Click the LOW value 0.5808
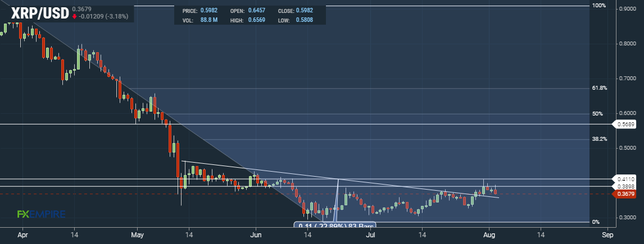 pos(305,20)
